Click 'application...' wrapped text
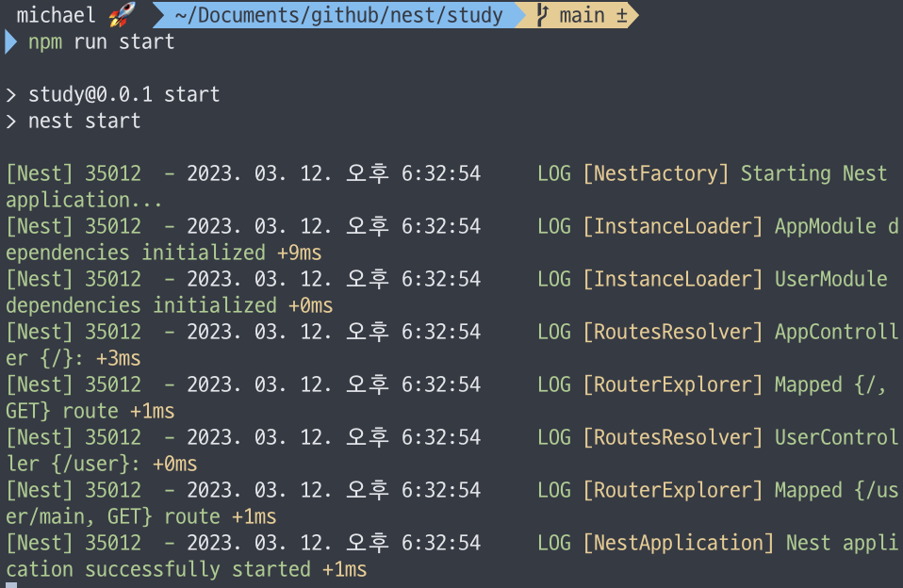The width and height of the screenshot is (903, 588). tap(84, 200)
